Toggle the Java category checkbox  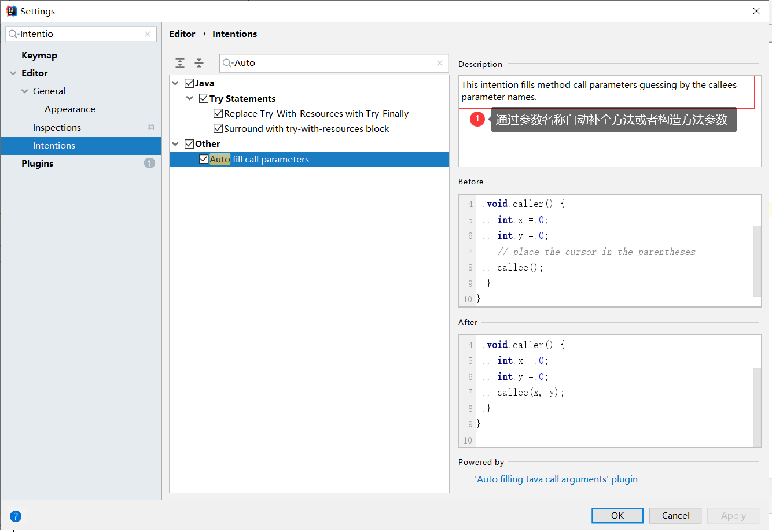(x=189, y=83)
